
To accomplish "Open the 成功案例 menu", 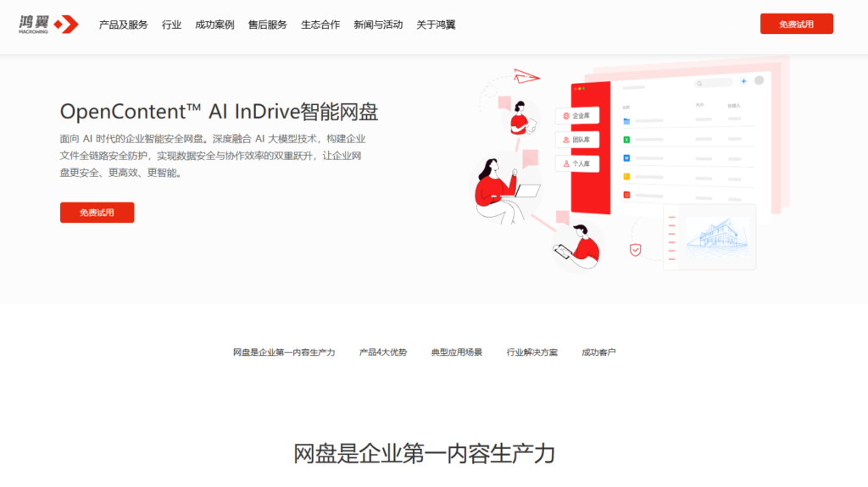I will coord(214,25).
